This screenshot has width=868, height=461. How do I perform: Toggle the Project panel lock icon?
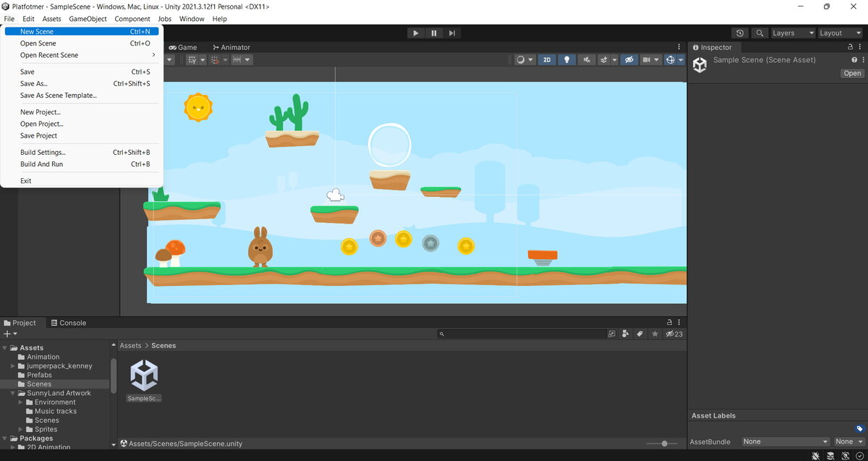tap(669, 323)
